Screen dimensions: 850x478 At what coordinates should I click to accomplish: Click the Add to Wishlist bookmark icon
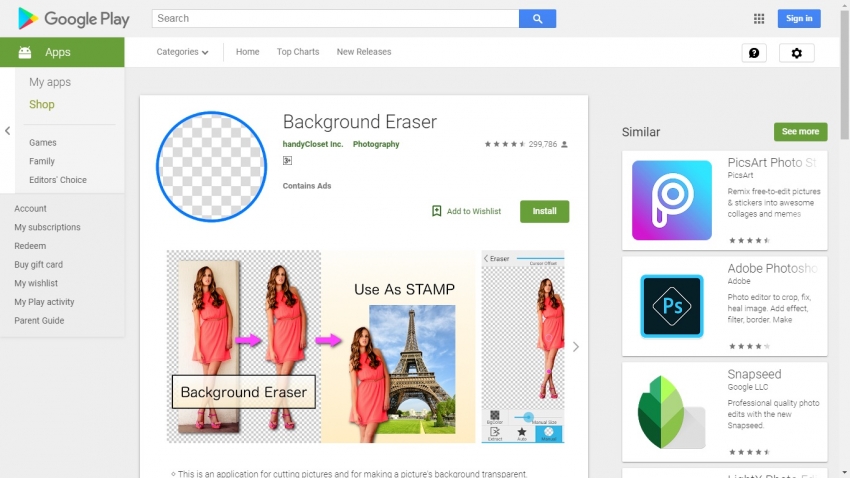pyautogui.click(x=436, y=211)
